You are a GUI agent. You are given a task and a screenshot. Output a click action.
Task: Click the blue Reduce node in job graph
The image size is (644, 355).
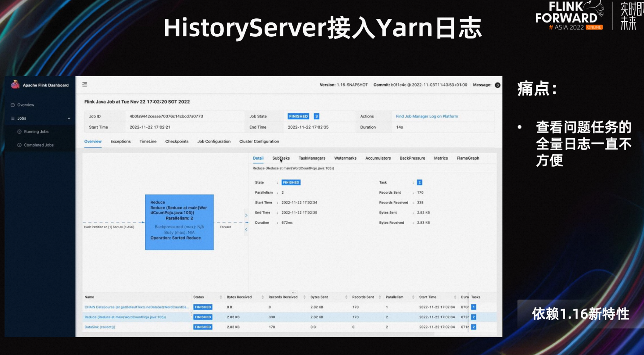point(179,222)
